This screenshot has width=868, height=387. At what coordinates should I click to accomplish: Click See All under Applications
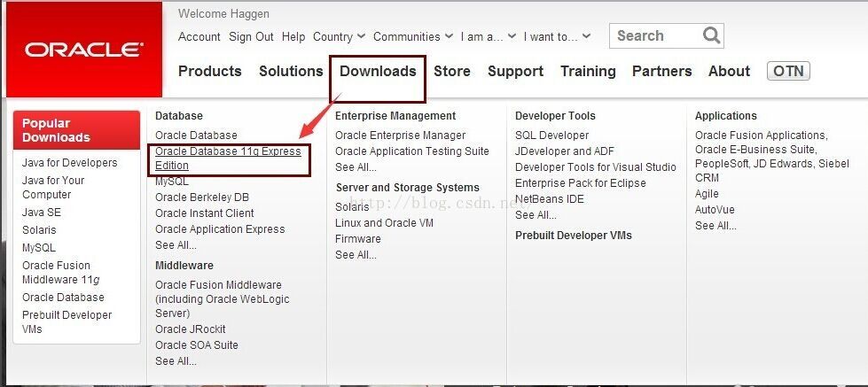coord(716,226)
